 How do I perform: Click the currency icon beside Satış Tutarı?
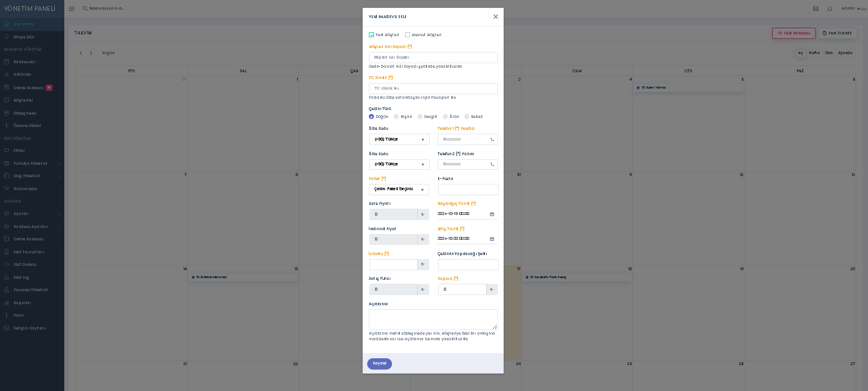(x=423, y=289)
